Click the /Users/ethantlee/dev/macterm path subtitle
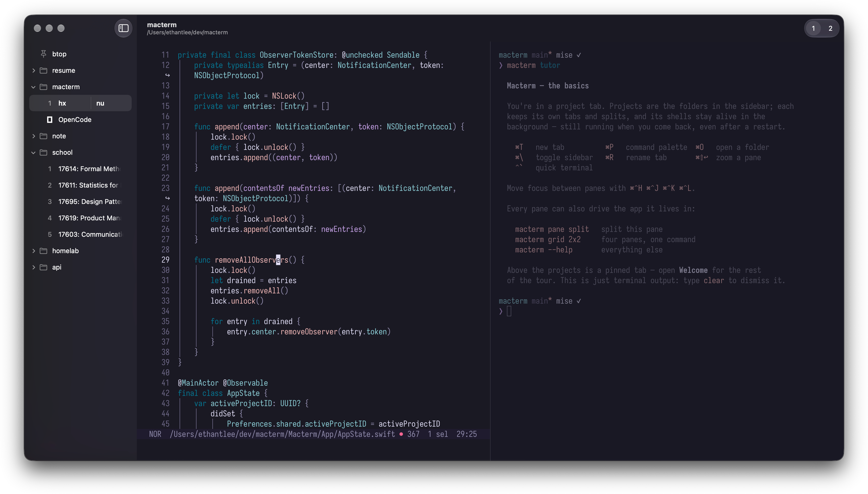 tap(187, 33)
